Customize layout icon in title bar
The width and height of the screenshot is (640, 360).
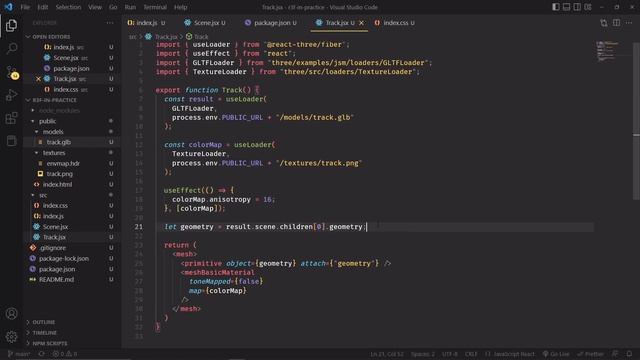[x=588, y=7]
